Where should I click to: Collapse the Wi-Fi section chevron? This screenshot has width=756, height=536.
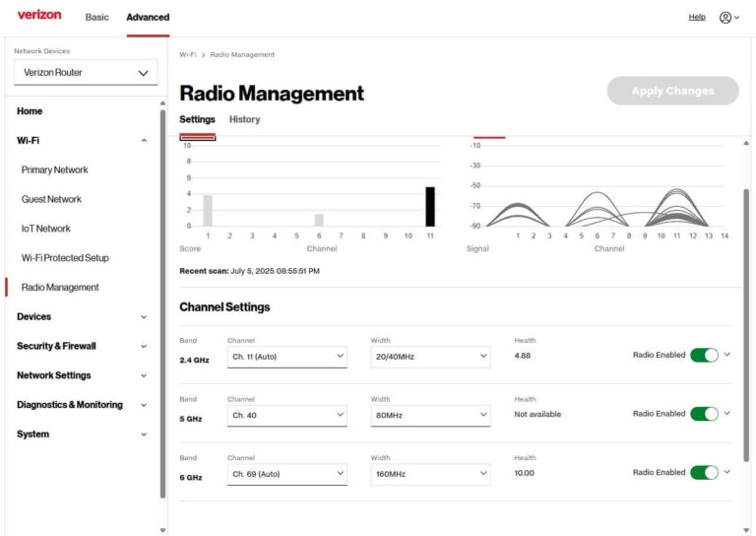coord(144,140)
